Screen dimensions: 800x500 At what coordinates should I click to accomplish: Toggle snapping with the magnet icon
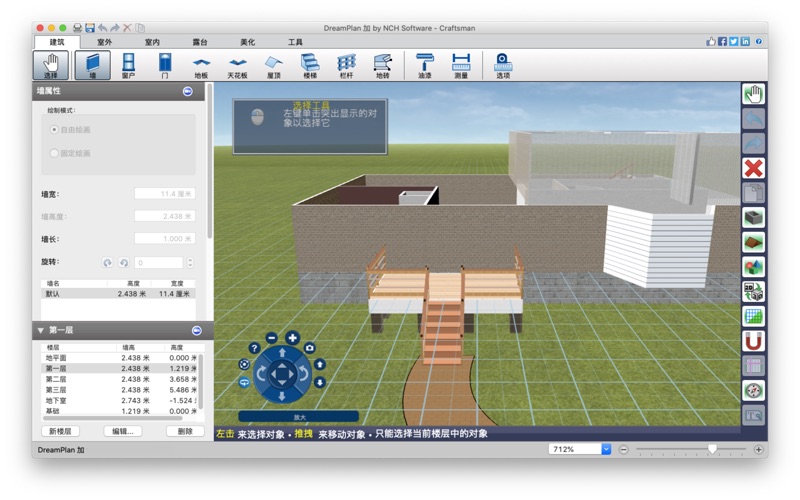click(x=753, y=341)
